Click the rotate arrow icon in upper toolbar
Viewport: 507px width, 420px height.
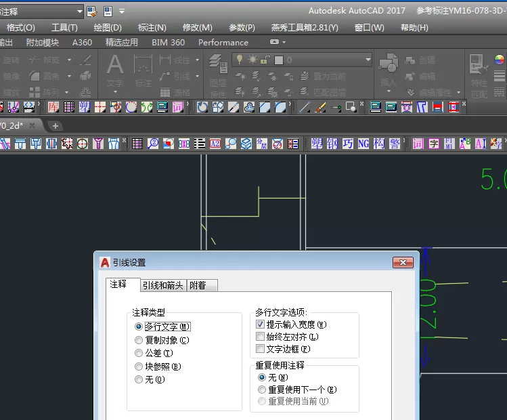coord(202,107)
